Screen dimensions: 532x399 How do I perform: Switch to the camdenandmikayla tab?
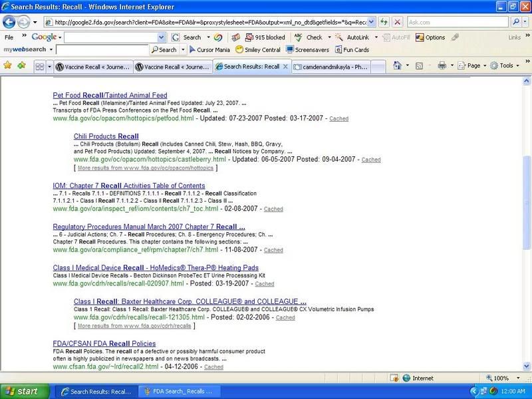tap(331, 67)
